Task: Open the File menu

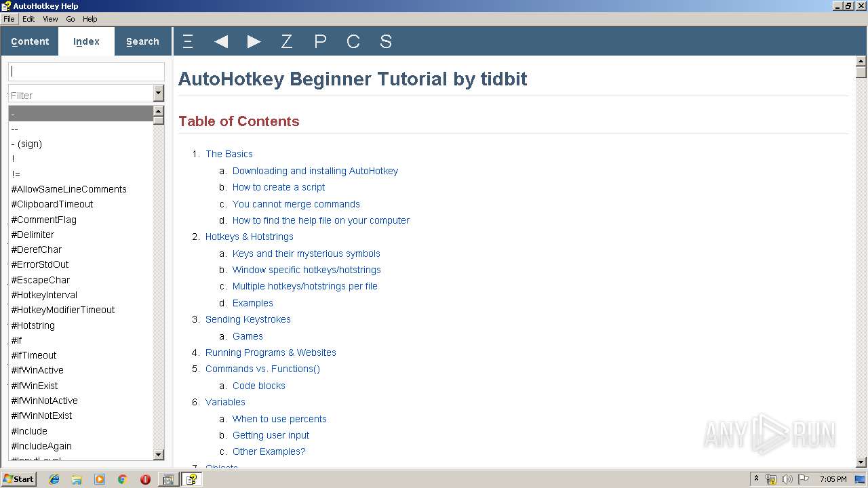Action: pyautogui.click(x=9, y=19)
